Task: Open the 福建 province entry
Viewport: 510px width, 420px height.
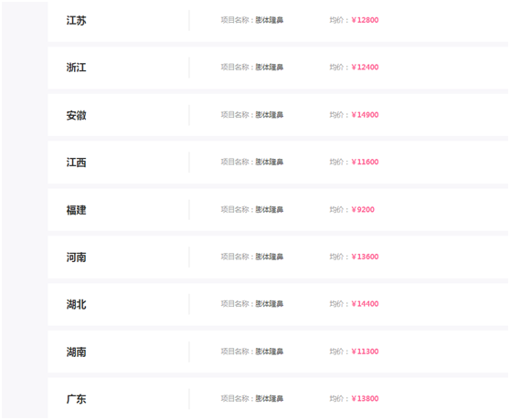Action: click(77, 210)
